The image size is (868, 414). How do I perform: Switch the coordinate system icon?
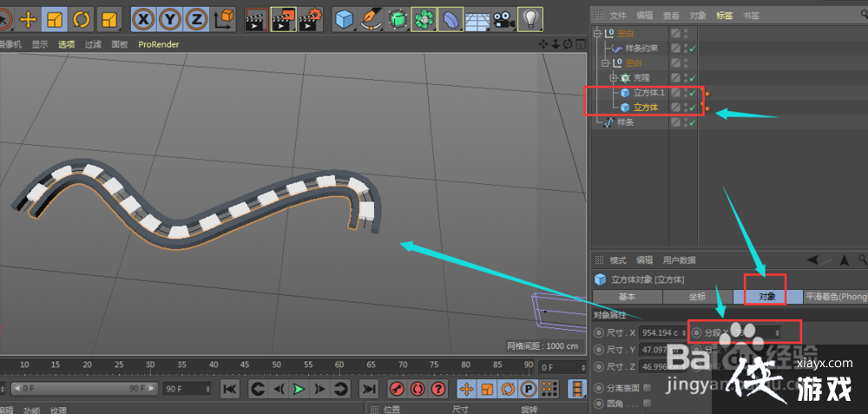coord(223,20)
